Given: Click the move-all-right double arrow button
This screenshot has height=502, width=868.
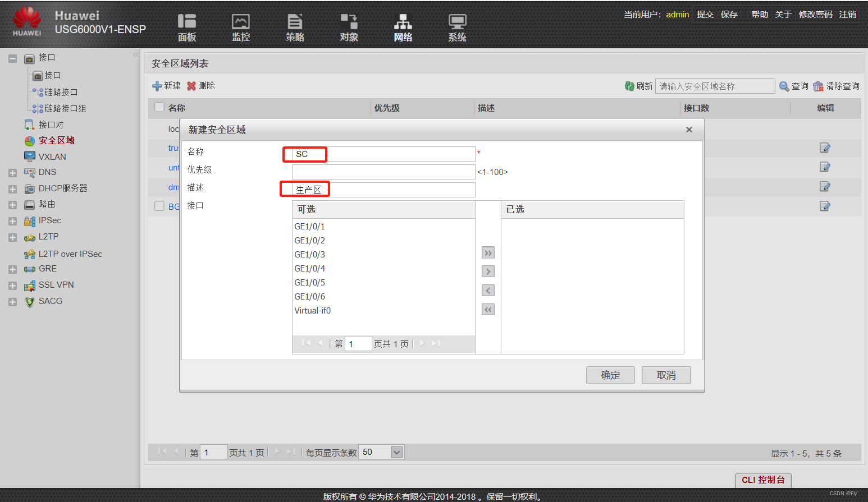Looking at the screenshot, I should point(488,253).
